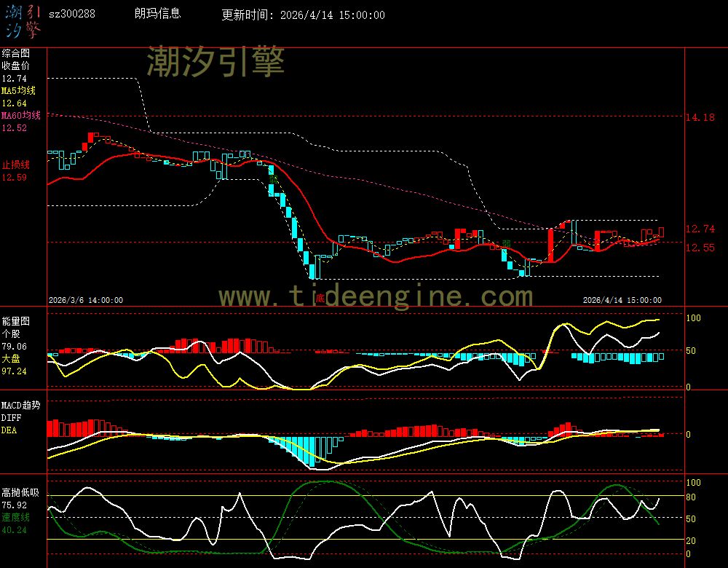
Task: Open the www.tideengine.com watermark link
Action: click(376, 296)
